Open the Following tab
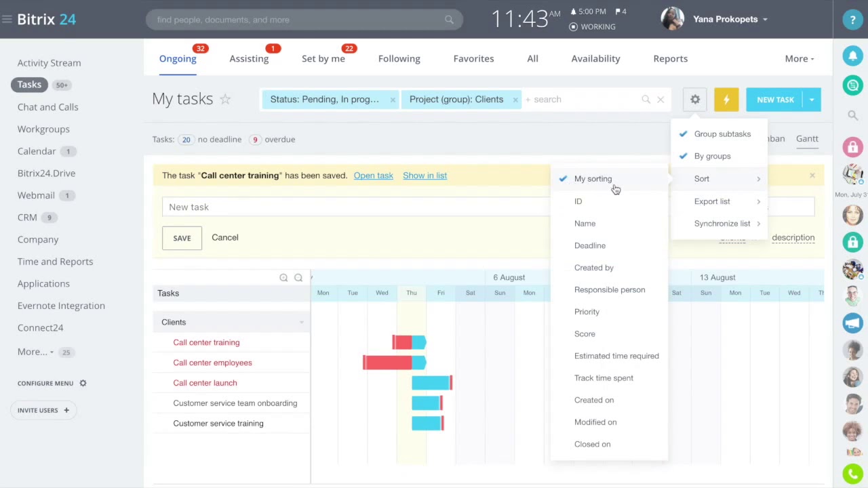This screenshot has height=488, width=868. [399, 59]
